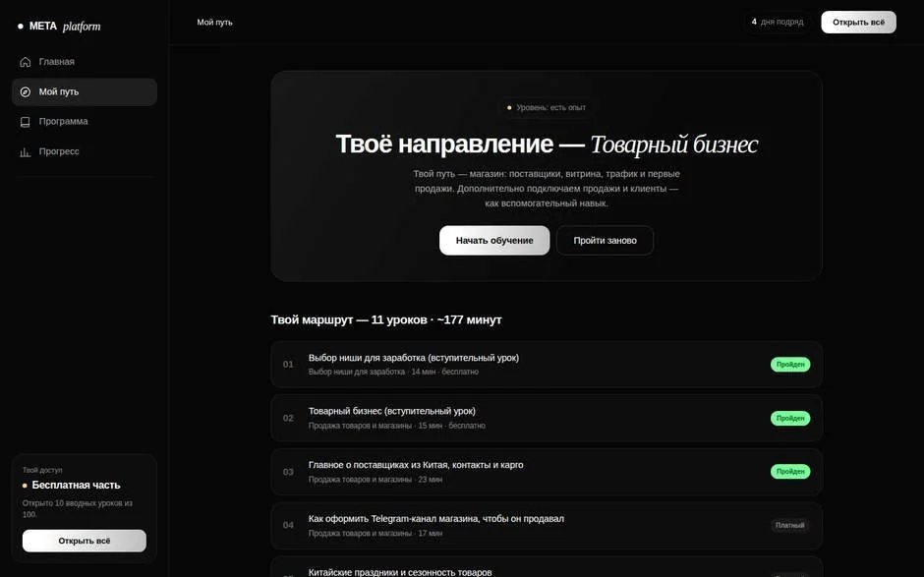Image resolution: width=924 pixels, height=577 pixels.
Task: Click the Бесплатная часть access label
Action: point(76,485)
